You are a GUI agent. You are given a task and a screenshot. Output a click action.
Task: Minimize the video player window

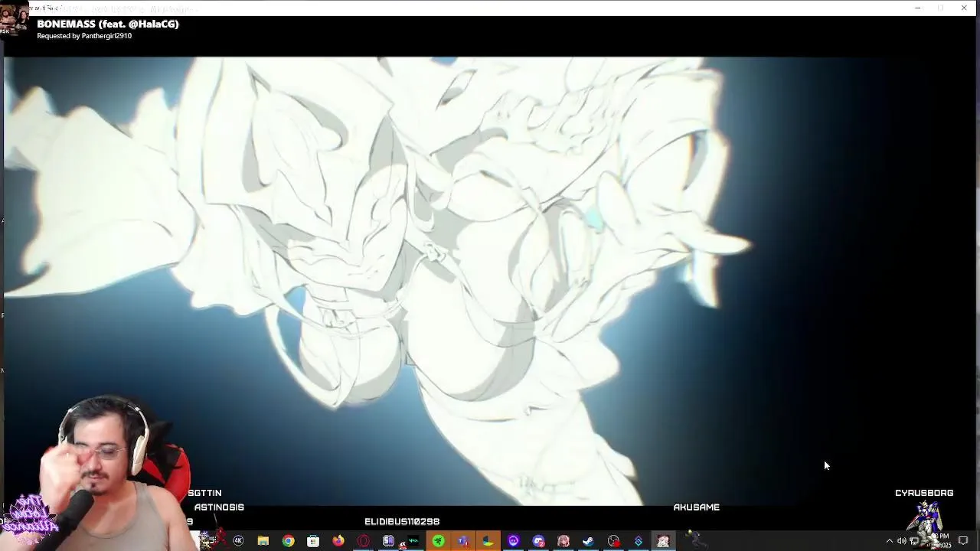coord(917,8)
